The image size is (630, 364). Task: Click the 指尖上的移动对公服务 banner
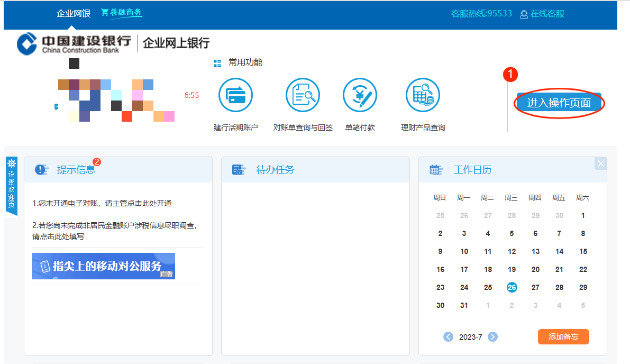[x=104, y=266]
